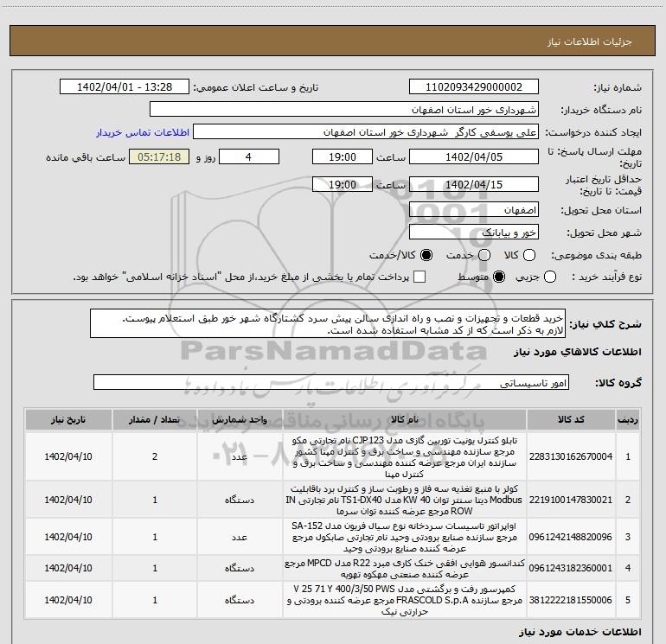Click the page header جزئیات اطلاعات نیاز
This screenshot has height=644, width=666.
pos(589,41)
